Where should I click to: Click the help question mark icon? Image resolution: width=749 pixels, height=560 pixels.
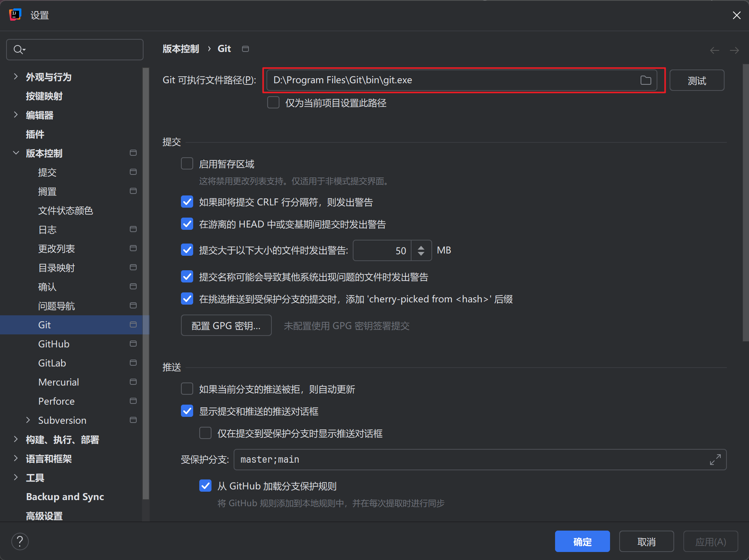coord(20,541)
